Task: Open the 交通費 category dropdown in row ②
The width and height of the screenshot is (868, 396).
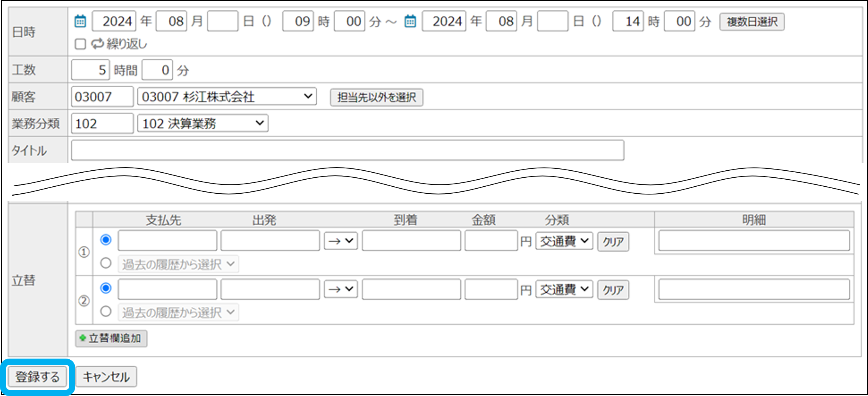Action: click(x=564, y=289)
